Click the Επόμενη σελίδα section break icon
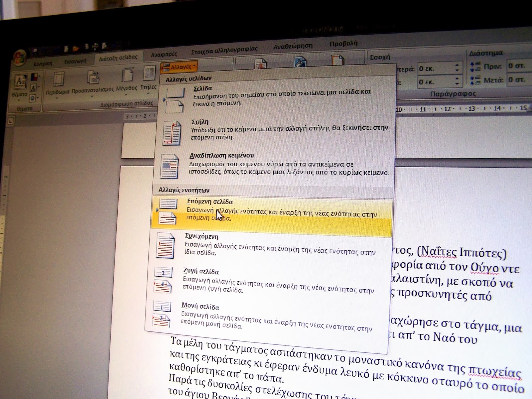532x399 pixels. tap(168, 211)
